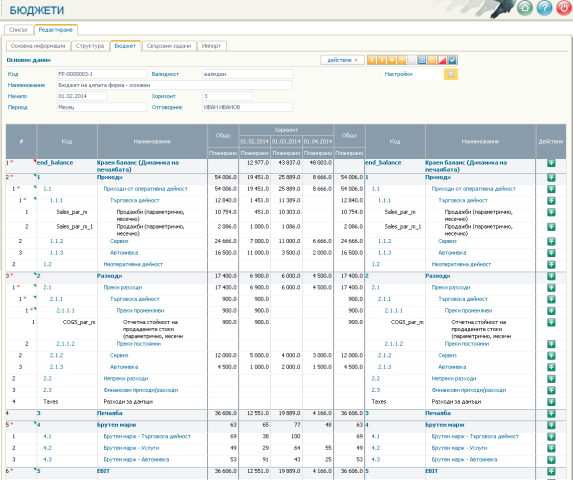
Task: Go to next record with right arrow icon
Action: [382, 60]
